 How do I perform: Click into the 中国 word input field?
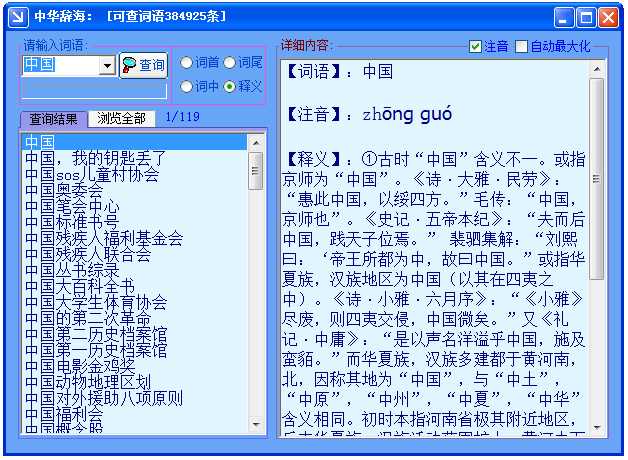pos(61,65)
